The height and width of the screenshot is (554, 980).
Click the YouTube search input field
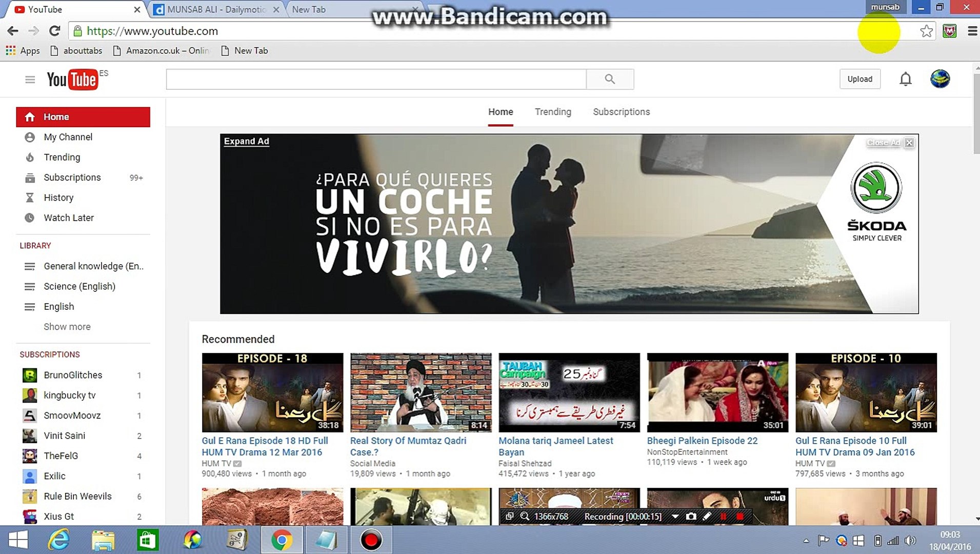pos(376,79)
